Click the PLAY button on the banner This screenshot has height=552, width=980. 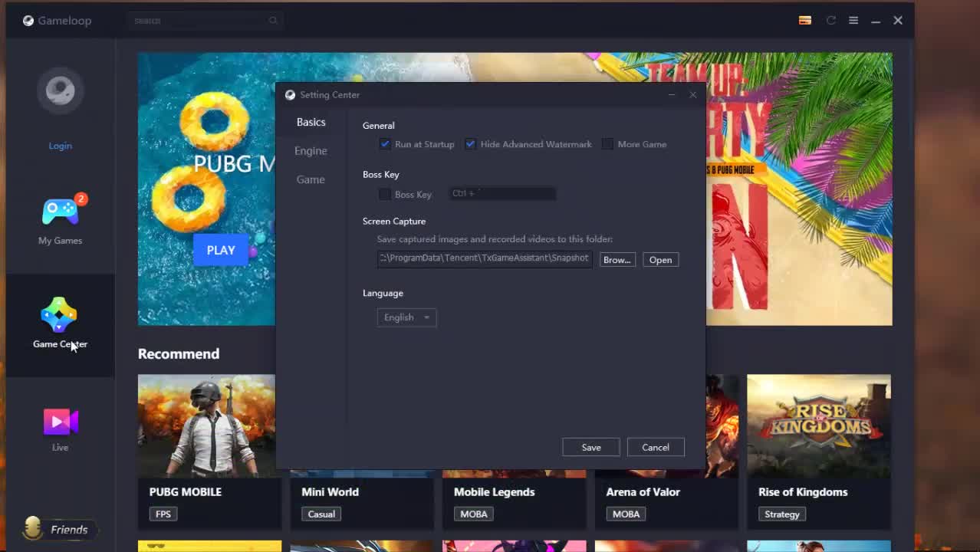(221, 250)
